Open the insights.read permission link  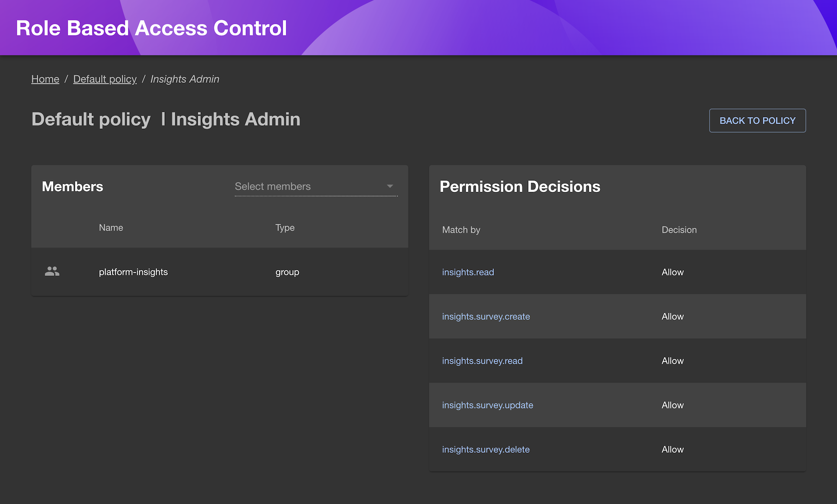[x=468, y=272]
